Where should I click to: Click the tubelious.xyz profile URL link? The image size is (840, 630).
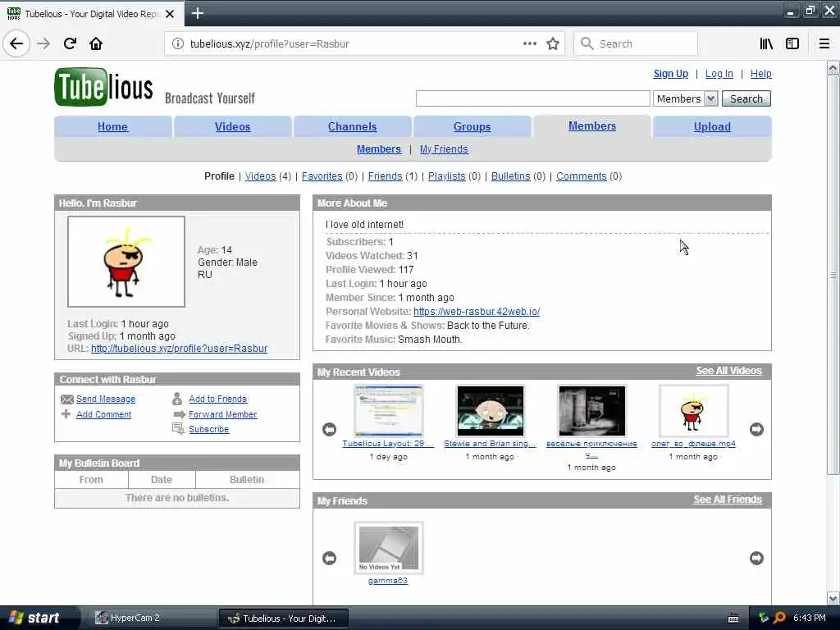[x=179, y=349]
